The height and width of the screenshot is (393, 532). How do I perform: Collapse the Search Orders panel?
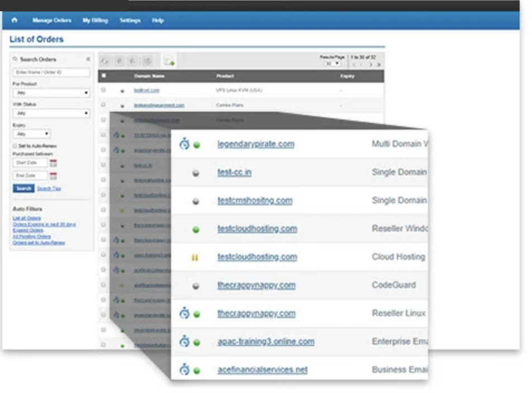click(88, 59)
